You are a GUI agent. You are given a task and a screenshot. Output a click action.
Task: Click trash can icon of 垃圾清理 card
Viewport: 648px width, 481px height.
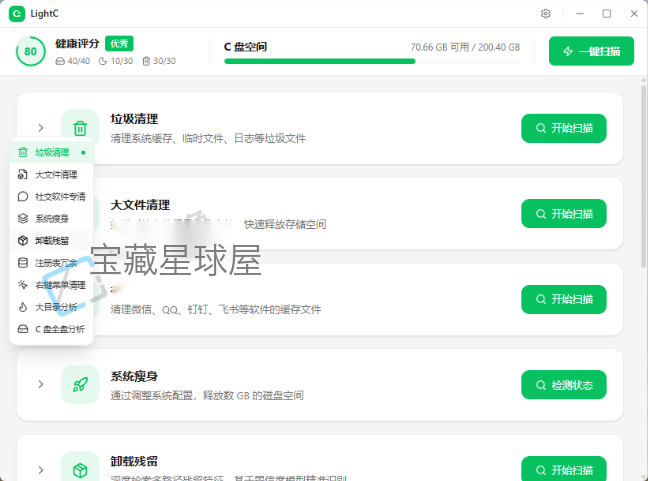coord(80,128)
